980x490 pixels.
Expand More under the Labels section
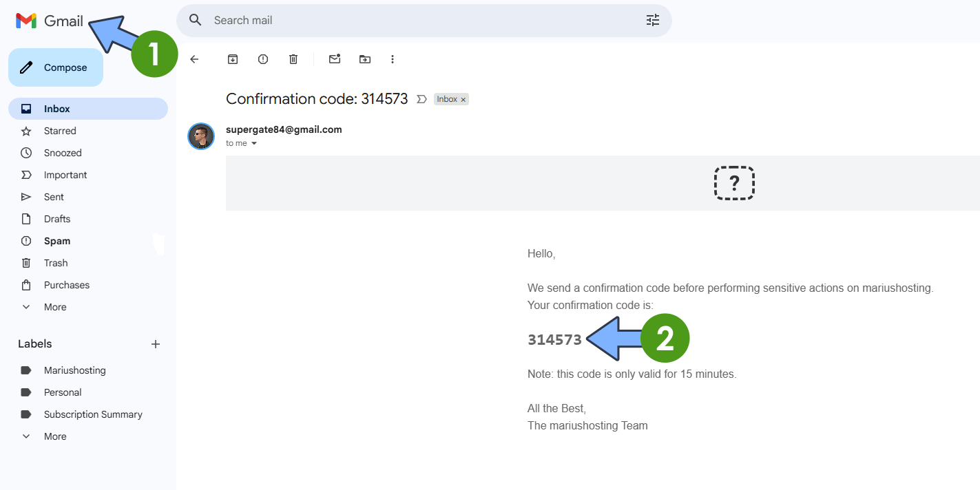[x=55, y=436]
